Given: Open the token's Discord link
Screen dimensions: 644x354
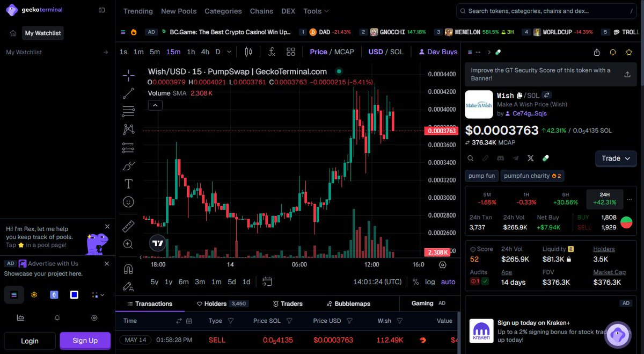Looking at the screenshot, I should click(x=501, y=158).
